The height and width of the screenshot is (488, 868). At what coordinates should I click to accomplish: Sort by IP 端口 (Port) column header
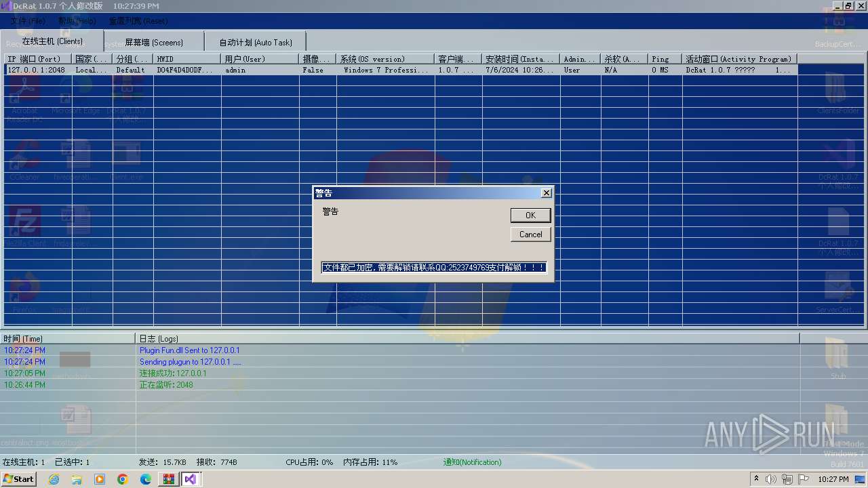38,59
